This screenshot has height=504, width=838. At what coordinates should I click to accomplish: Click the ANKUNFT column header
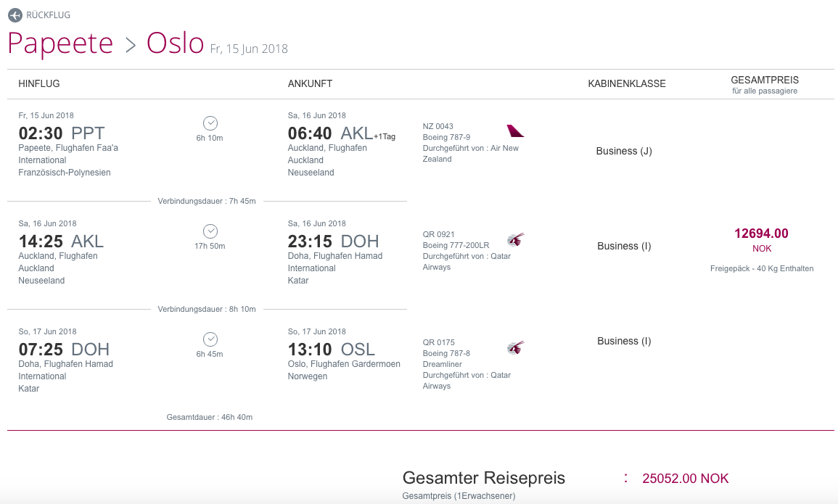pyautogui.click(x=310, y=83)
